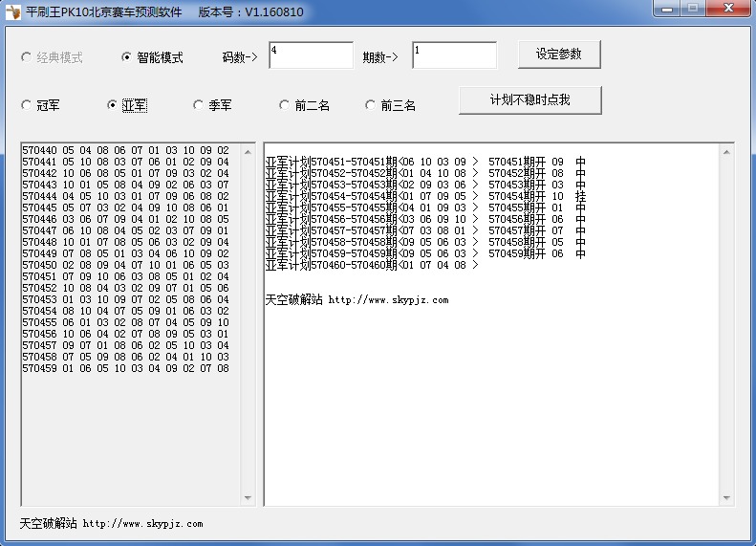Select the 亚军 radio button
Image resolution: width=756 pixels, height=546 pixels.
(113, 105)
